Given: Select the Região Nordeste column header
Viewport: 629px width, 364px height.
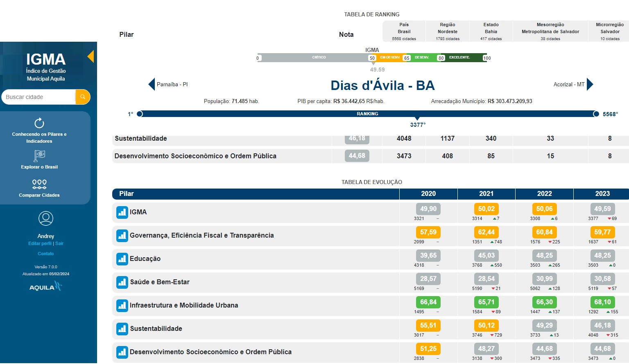Looking at the screenshot, I should click(x=448, y=31).
